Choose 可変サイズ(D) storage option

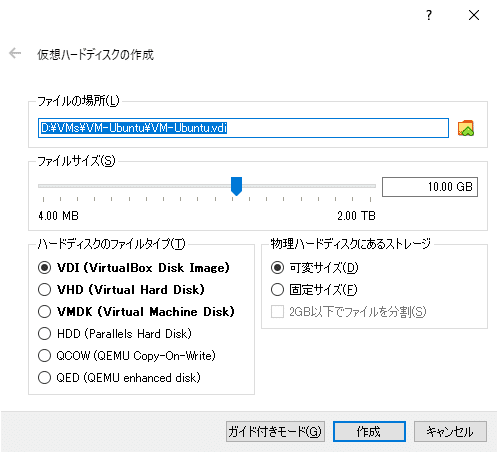coord(315,268)
